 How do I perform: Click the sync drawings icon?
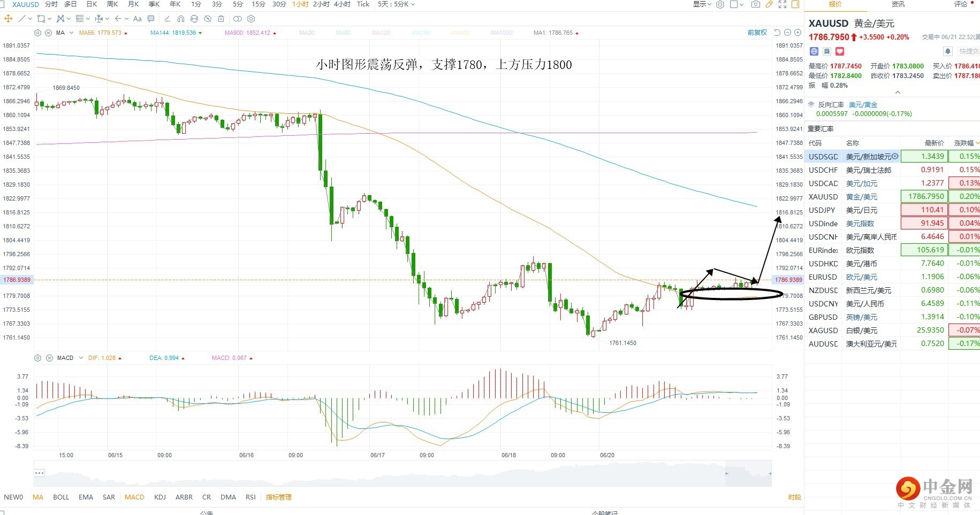[x=194, y=19]
